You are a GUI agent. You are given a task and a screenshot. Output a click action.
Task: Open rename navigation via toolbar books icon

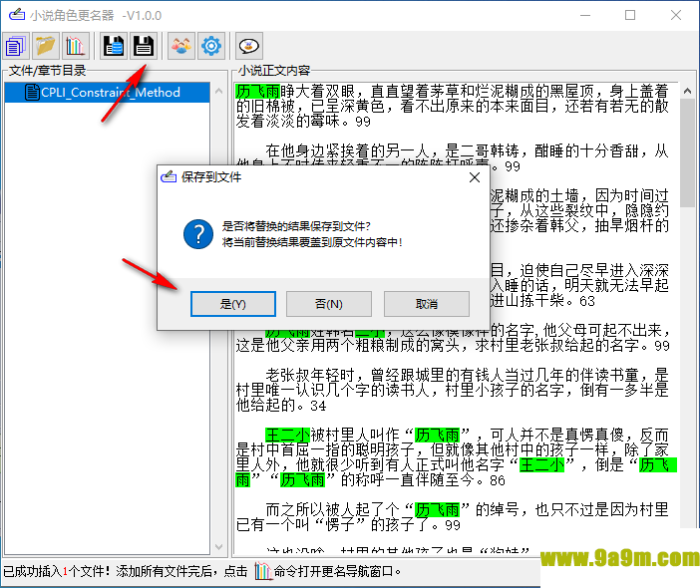pyautogui.click(x=75, y=46)
